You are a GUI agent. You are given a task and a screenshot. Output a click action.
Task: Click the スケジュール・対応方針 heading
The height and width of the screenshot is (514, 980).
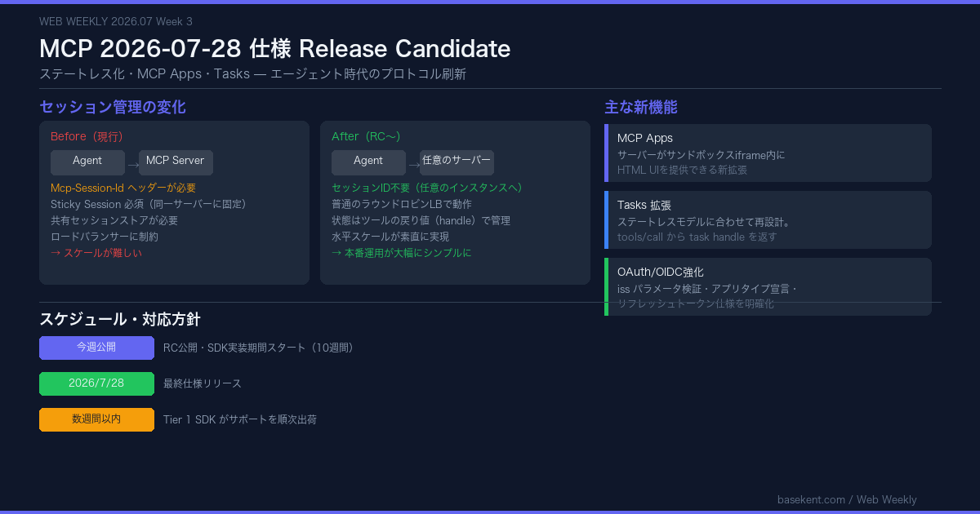coord(120,319)
